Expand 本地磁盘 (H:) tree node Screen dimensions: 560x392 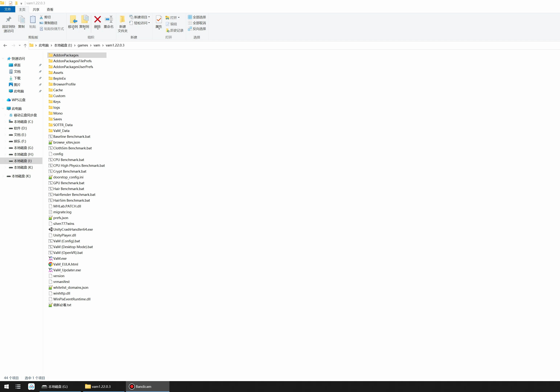tap(5, 154)
